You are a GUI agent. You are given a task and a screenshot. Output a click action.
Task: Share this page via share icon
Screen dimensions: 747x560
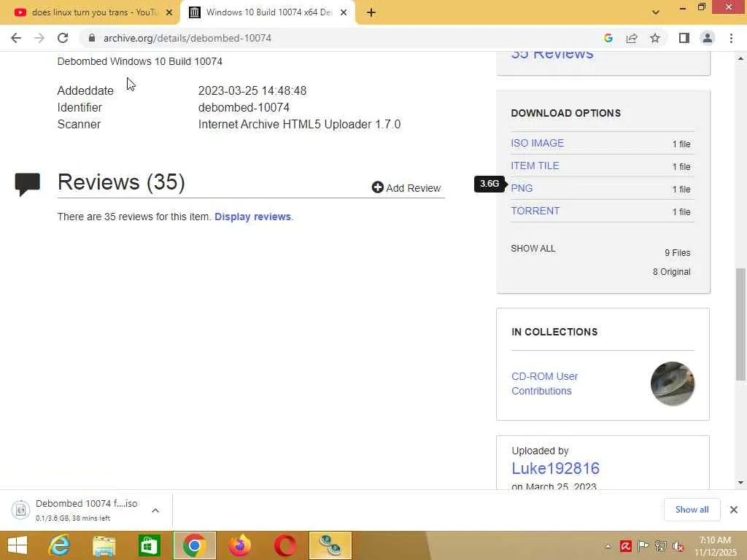pos(632,38)
